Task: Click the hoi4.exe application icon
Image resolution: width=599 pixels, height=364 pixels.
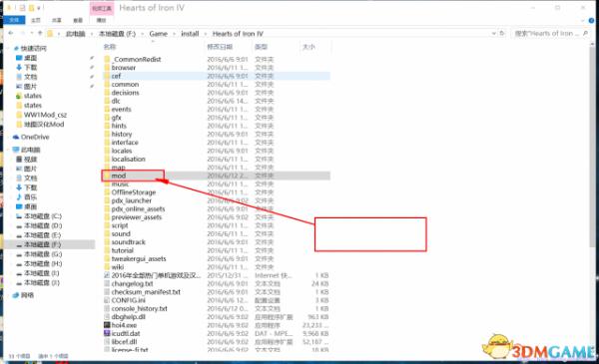Action: [107, 325]
